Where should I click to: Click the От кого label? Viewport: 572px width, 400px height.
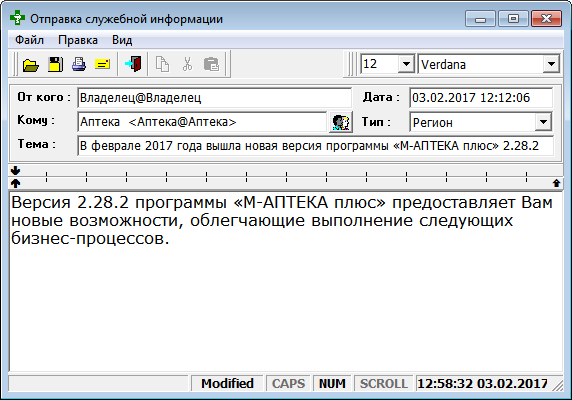click(x=44, y=97)
